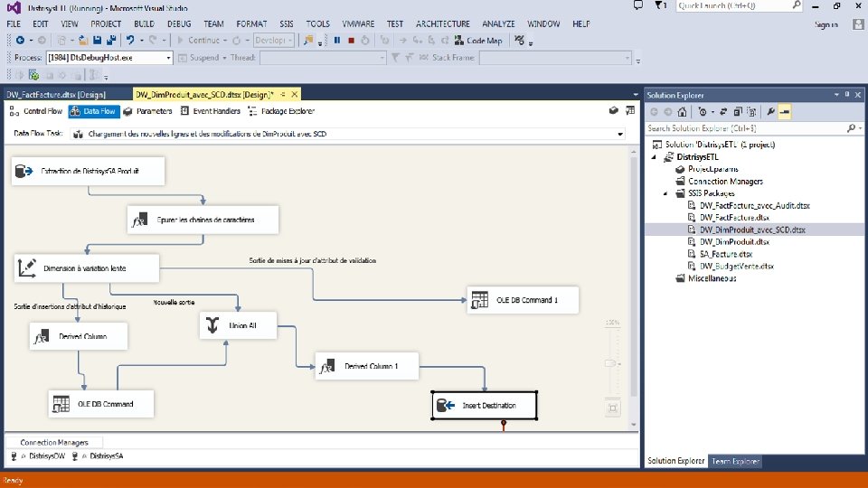The image size is (868, 488).
Task: Open the SSIS menu
Action: pos(287,23)
